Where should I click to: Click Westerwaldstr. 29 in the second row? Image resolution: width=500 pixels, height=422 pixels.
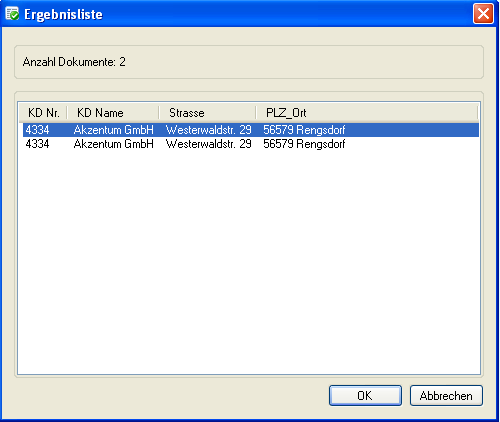tap(209, 144)
